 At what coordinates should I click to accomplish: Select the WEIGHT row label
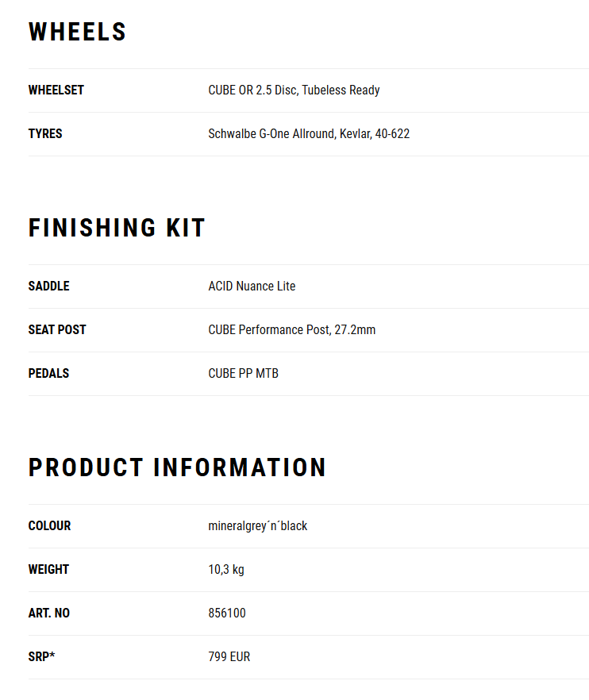tap(48, 570)
